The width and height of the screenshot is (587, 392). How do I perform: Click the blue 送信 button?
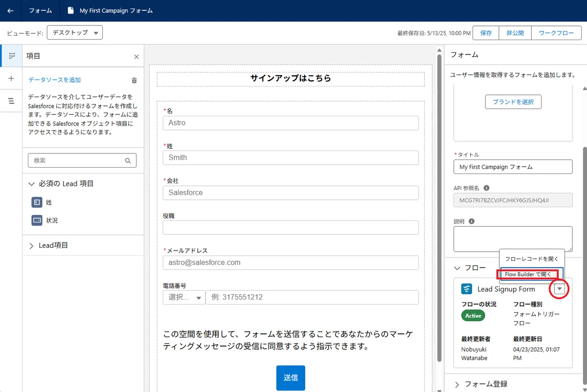pyautogui.click(x=291, y=378)
